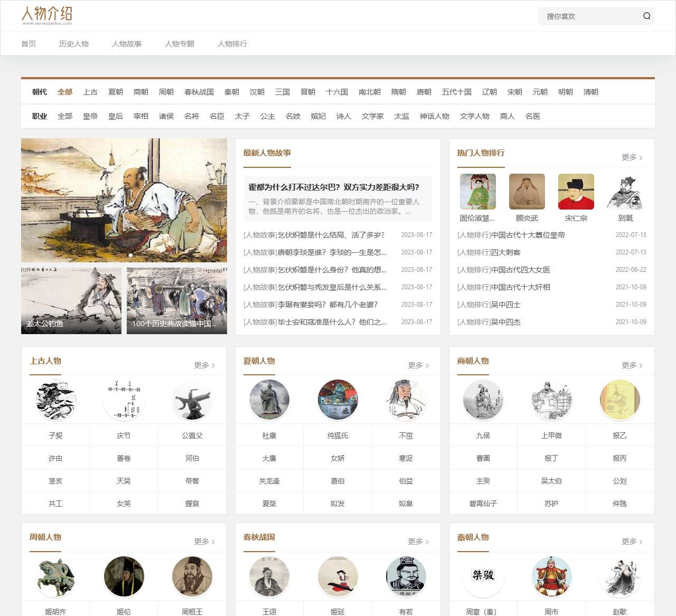The width and height of the screenshot is (676, 616).
Task: Open 苏护 in 商朝人物 list
Action: click(551, 504)
